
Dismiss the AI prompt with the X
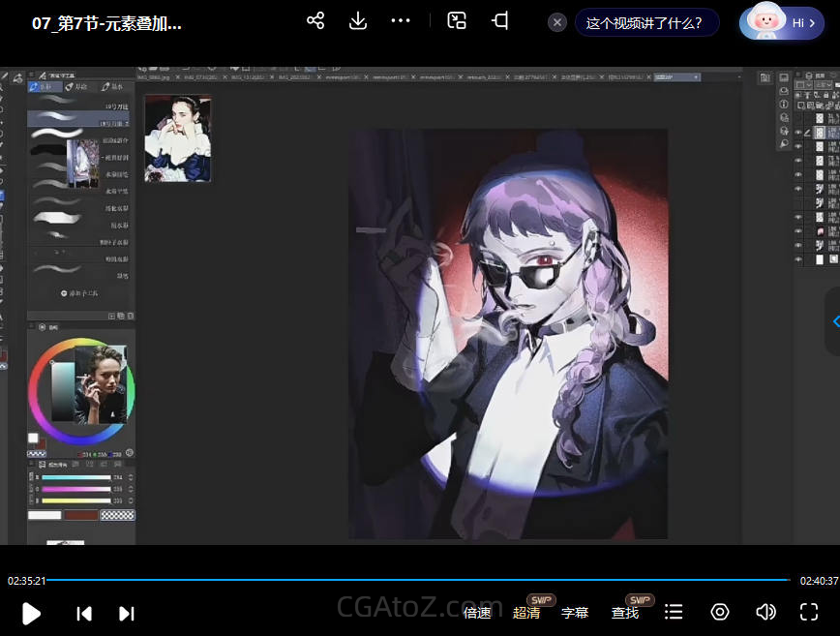tap(557, 22)
